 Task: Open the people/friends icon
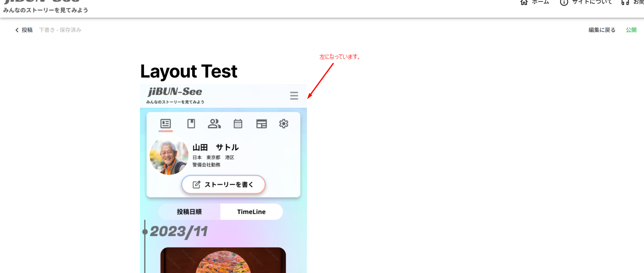pyautogui.click(x=214, y=124)
